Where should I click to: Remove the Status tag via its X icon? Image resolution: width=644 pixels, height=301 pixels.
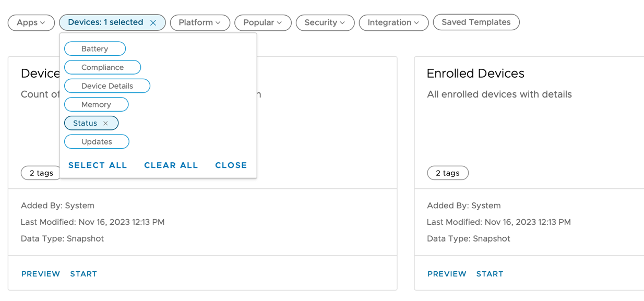click(x=105, y=123)
